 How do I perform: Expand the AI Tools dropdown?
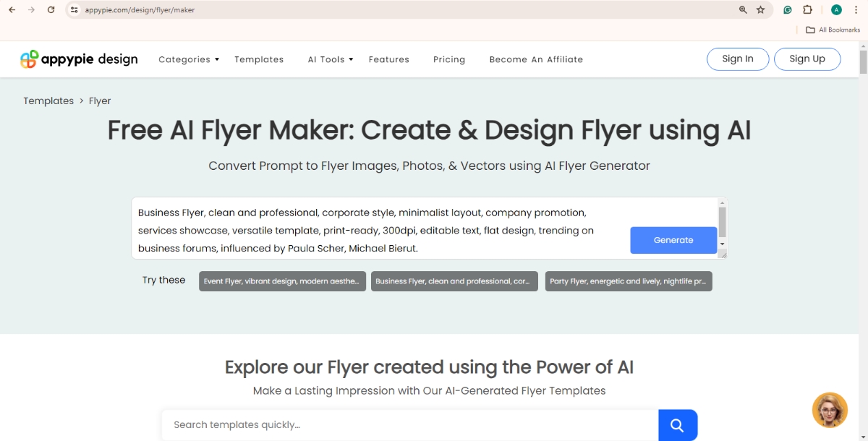(329, 59)
